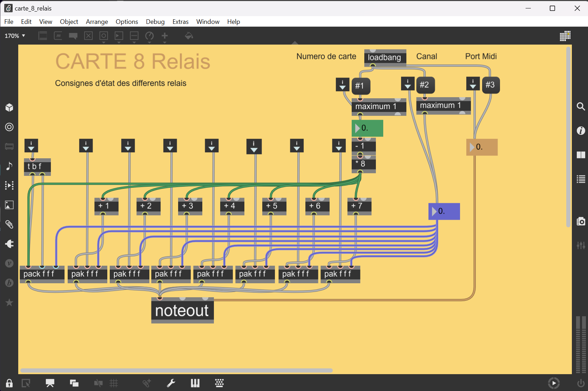The width and height of the screenshot is (588, 391).
Task: Toggle the patcher lock icon
Action: [9, 383]
